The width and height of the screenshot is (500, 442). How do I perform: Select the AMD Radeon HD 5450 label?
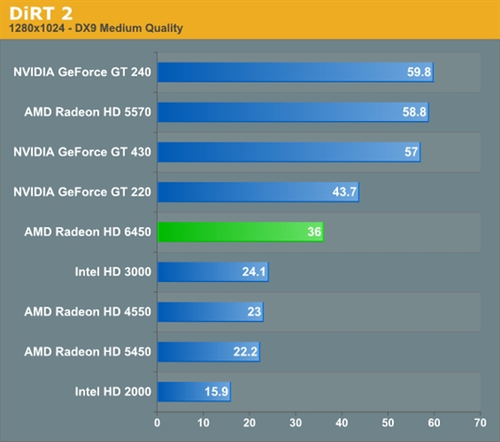click(88, 352)
